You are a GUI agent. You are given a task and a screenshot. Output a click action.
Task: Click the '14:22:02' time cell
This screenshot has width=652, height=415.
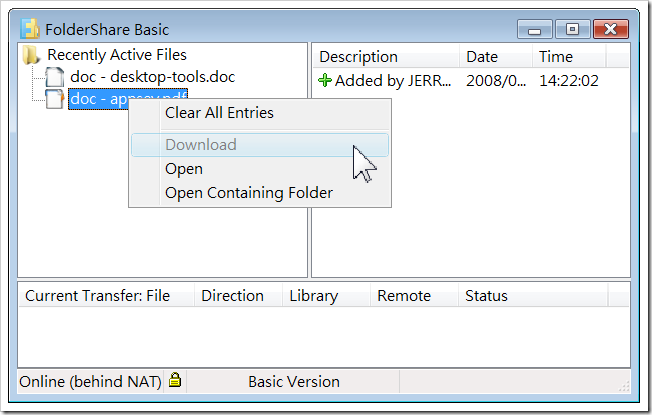coord(569,81)
